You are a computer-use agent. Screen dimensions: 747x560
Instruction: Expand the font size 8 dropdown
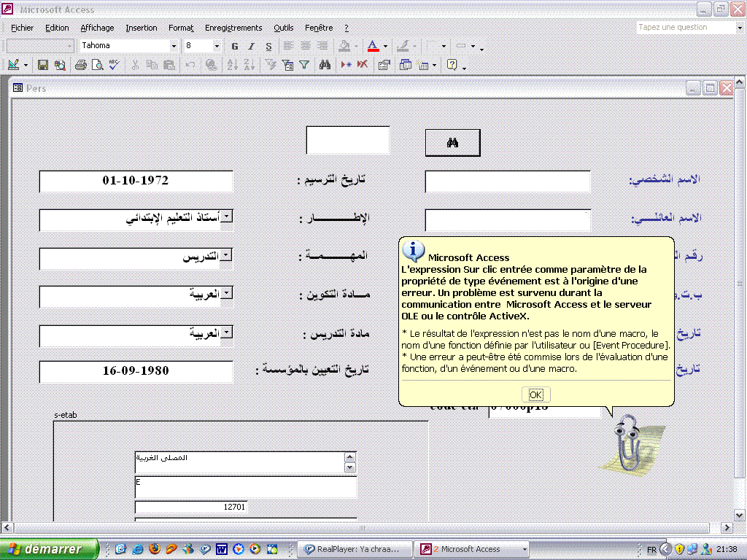(x=217, y=46)
